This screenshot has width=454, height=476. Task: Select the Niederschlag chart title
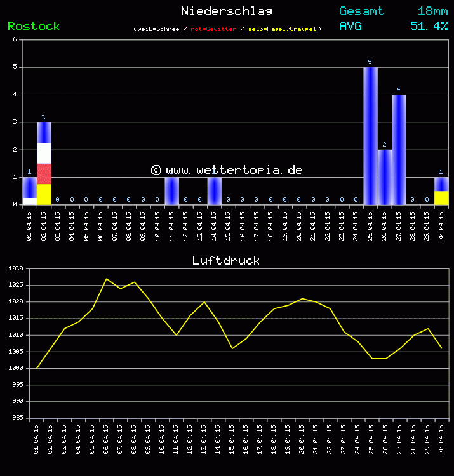pyautogui.click(x=227, y=11)
